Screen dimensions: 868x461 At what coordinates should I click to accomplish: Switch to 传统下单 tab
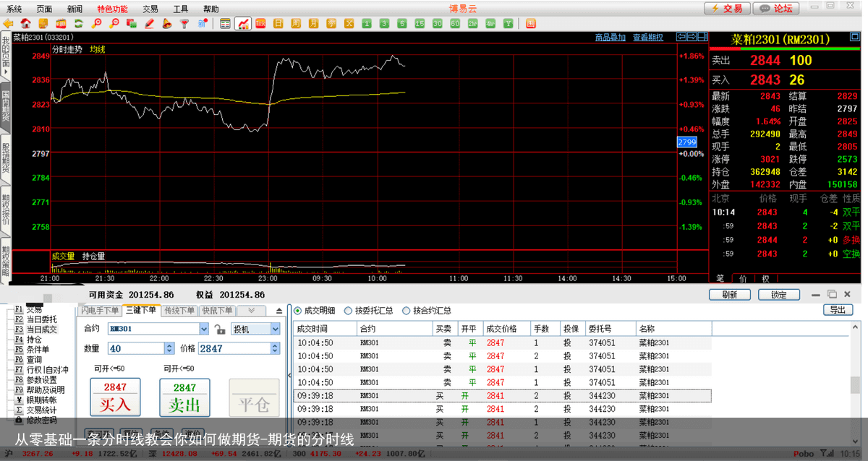click(x=179, y=311)
